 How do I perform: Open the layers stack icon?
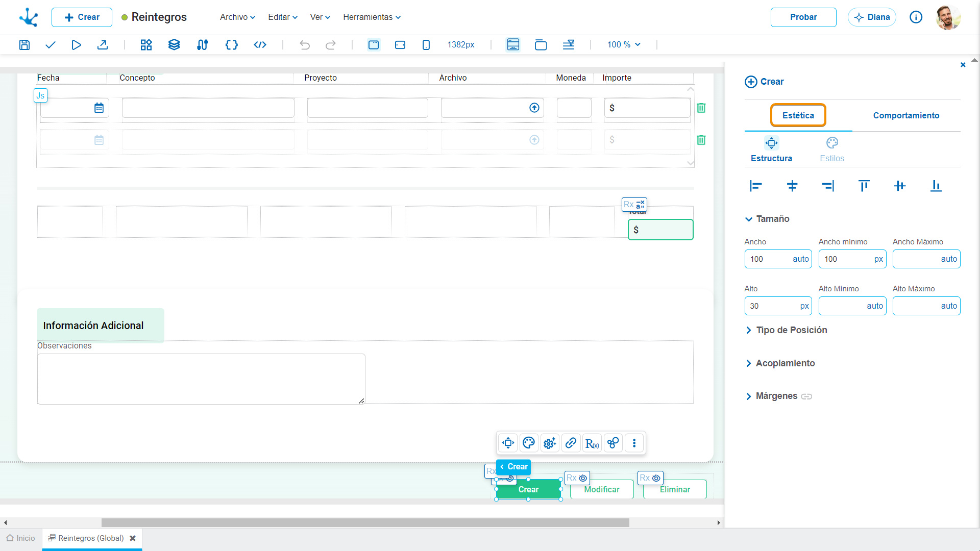click(x=174, y=45)
